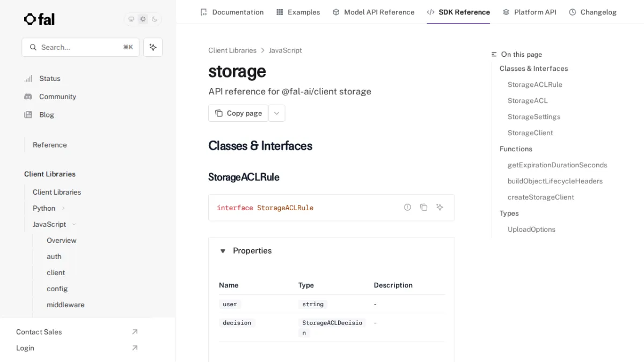This screenshot has width=644, height=362.
Task: Switch to Examples tab
Action: pyautogui.click(x=298, y=12)
